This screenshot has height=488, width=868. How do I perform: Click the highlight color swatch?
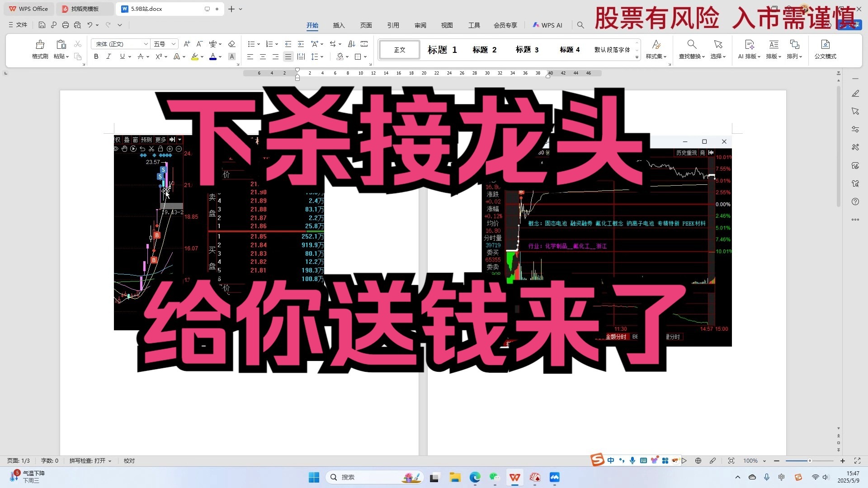[x=195, y=56]
